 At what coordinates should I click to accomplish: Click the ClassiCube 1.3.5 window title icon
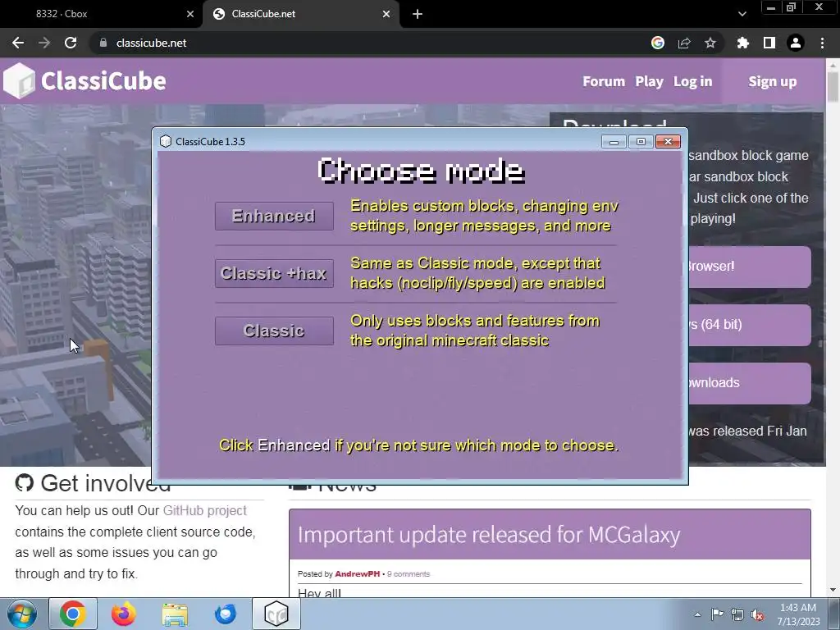coord(166,141)
